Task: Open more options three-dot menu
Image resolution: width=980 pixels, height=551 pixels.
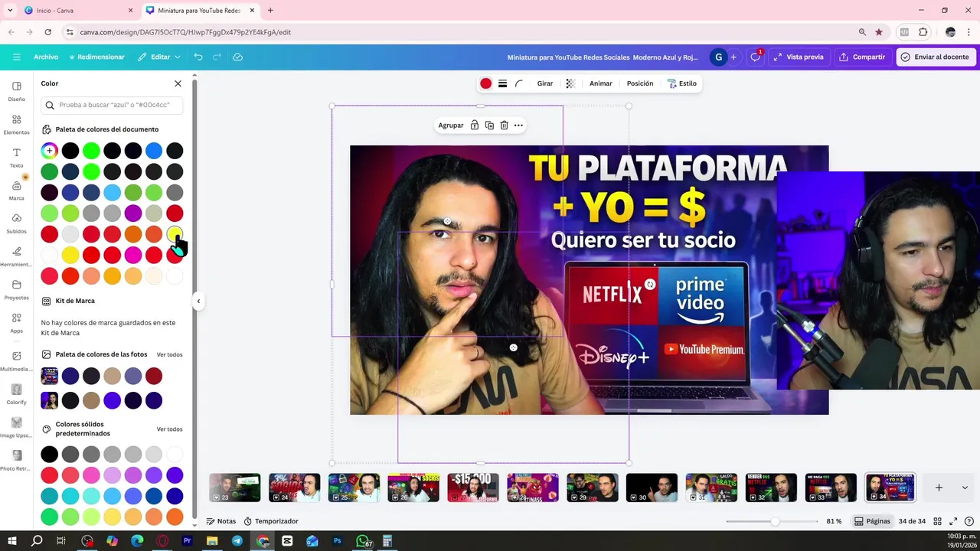Action: click(518, 125)
